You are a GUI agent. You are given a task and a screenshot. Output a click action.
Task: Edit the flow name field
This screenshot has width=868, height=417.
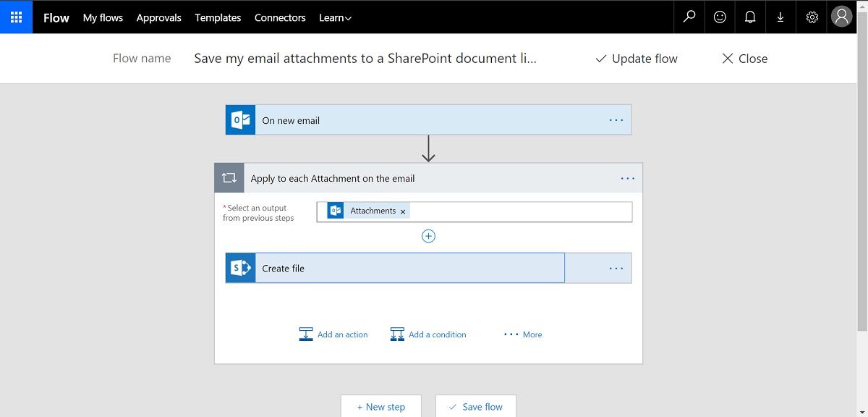365,59
